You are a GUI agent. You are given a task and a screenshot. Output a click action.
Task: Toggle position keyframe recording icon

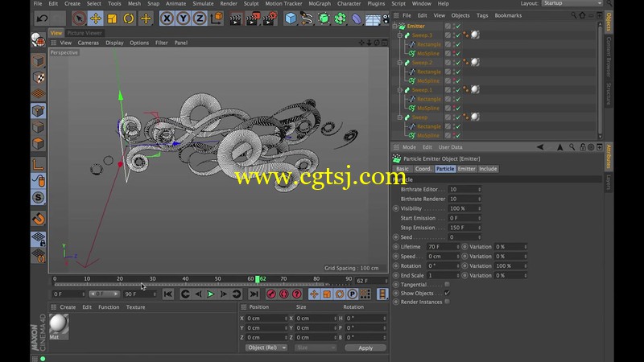coord(314,294)
